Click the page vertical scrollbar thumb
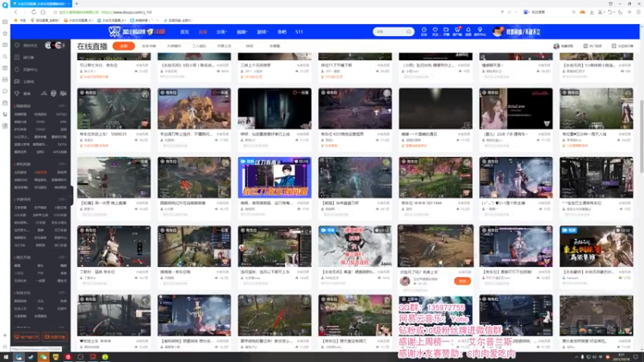 point(642,135)
